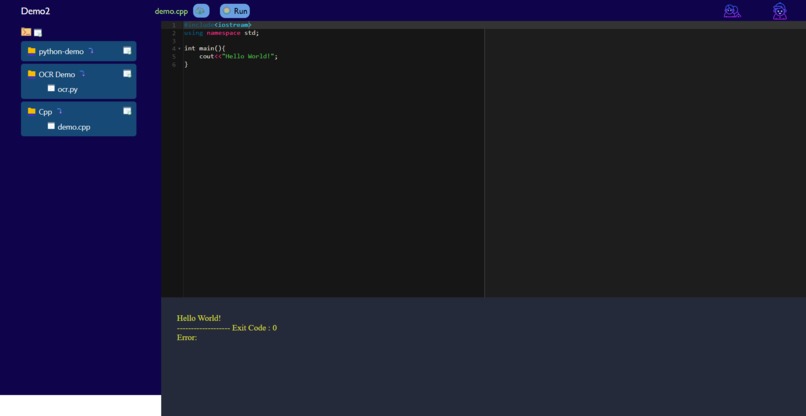
Task: Open the collaborators icon in the header
Action: (732, 11)
